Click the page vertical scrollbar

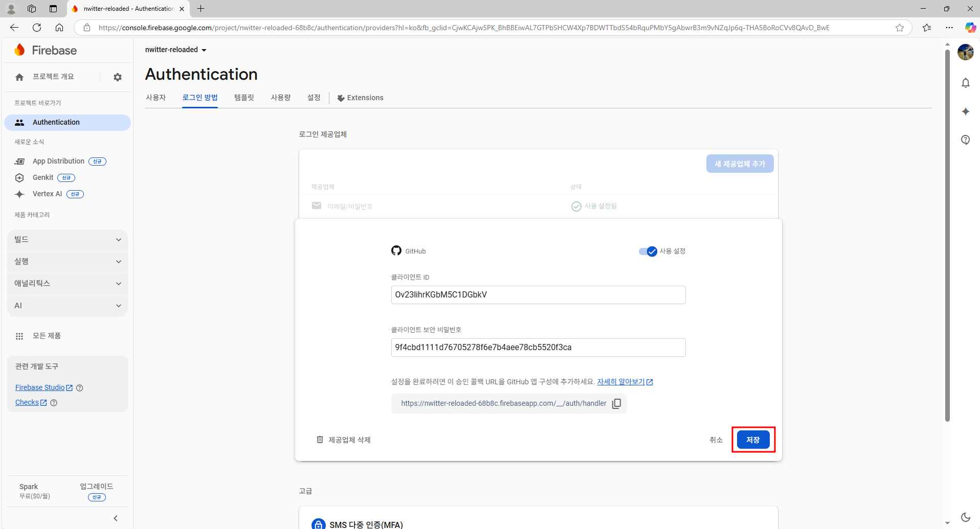pos(947,235)
